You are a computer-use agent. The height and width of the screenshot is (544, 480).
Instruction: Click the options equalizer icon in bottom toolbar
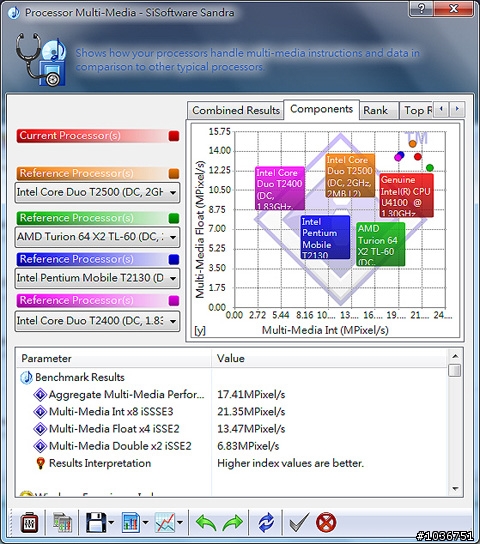click(x=29, y=522)
